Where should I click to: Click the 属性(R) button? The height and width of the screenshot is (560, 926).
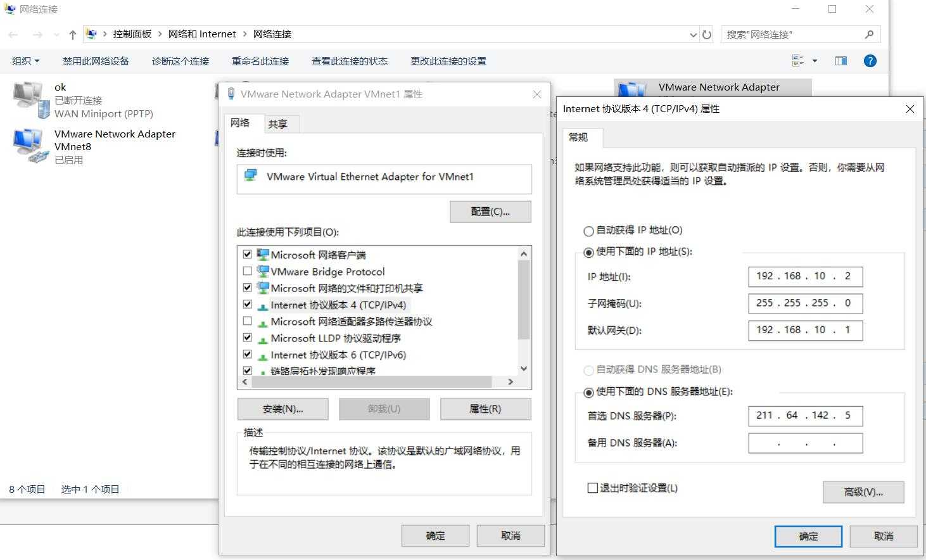pos(485,409)
